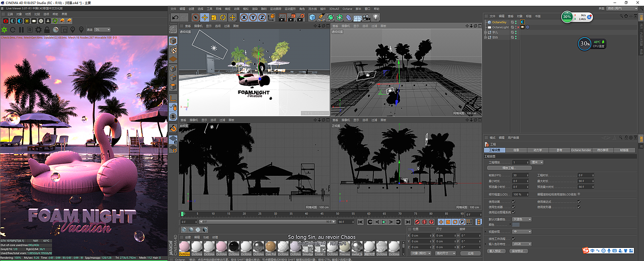Open view clipping dropdown (中)
The height and width of the screenshot is (261, 644).
(522, 231)
